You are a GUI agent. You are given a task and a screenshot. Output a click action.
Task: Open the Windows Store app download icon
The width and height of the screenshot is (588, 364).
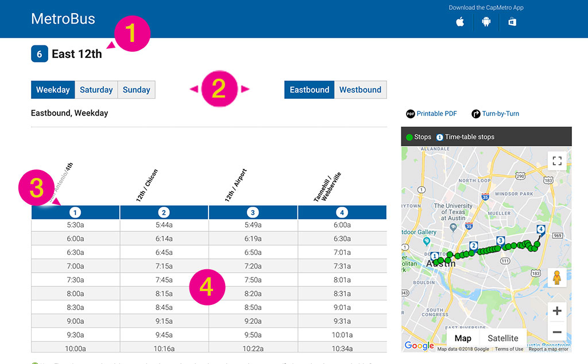pyautogui.click(x=512, y=22)
